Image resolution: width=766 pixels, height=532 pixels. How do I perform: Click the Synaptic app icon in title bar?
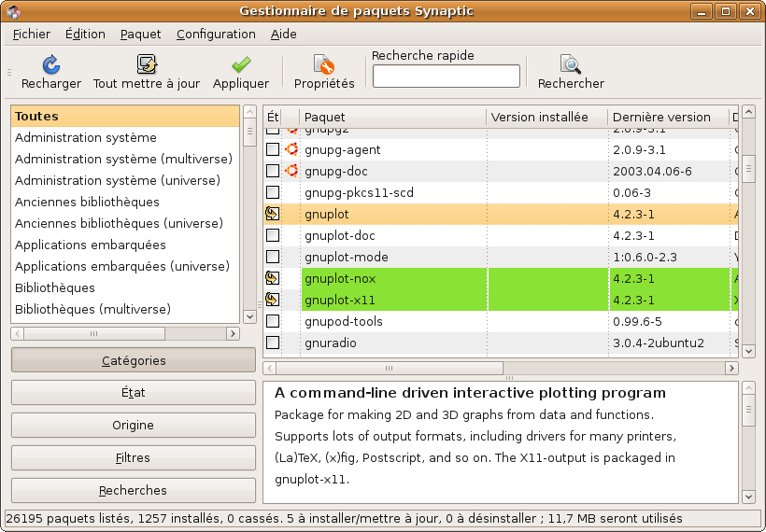click(14, 11)
